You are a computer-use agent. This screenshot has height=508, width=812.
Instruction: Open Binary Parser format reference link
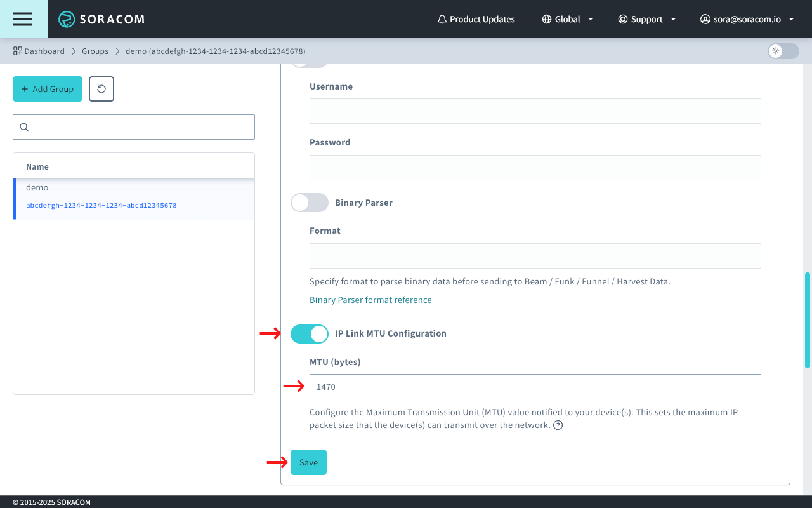[370, 300]
